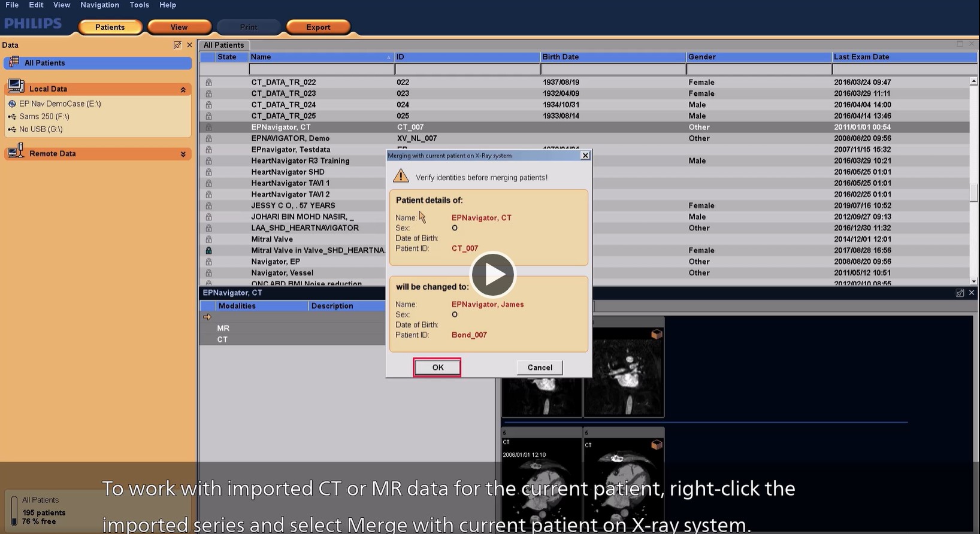Click the Name filter input field
This screenshot has width=980, height=534.
click(321, 69)
